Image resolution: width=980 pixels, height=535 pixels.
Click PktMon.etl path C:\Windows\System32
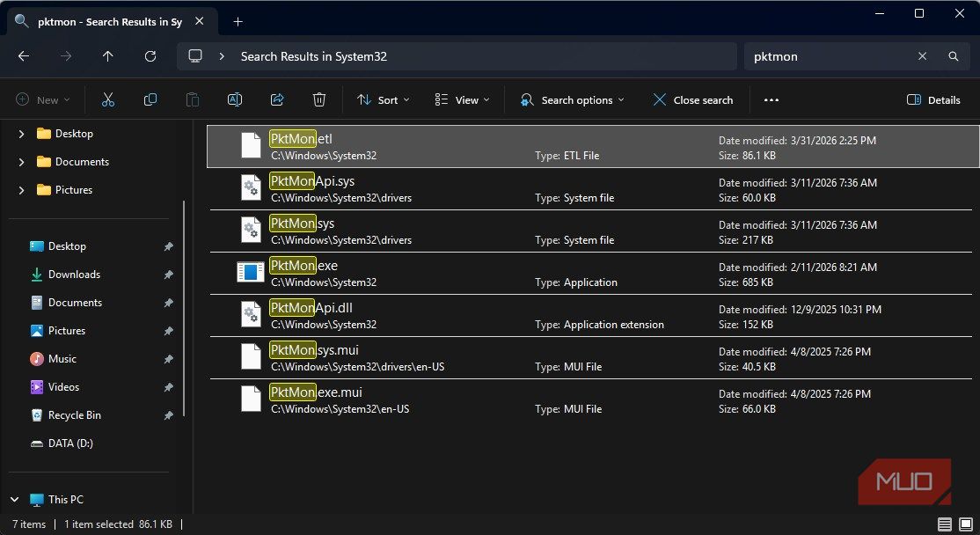324,156
